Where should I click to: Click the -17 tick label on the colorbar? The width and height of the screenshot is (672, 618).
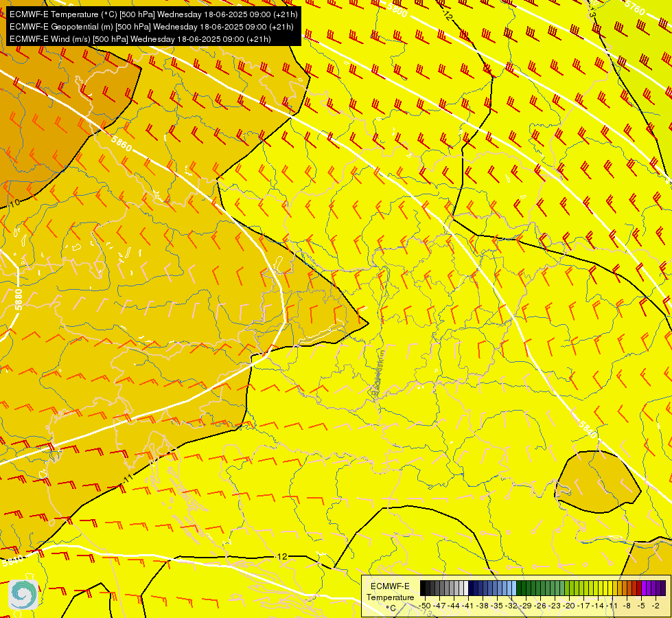tap(583, 606)
